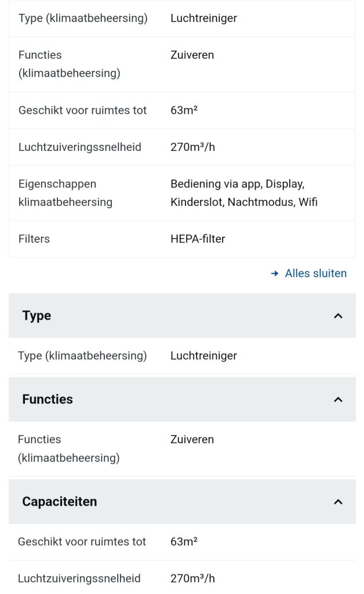Click Zuiveren value in the top summary table
The height and width of the screenshot is (594, 364).
point(192,55)
